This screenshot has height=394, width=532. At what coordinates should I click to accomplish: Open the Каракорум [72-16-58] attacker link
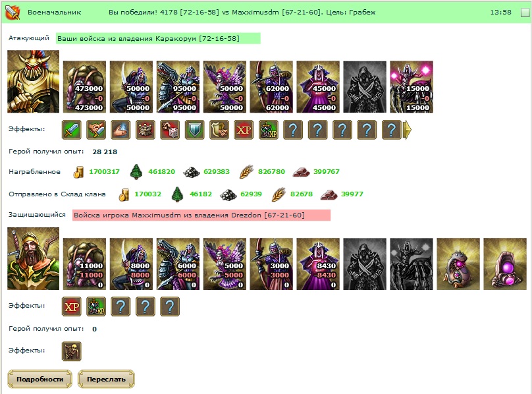tap(158, 38)
